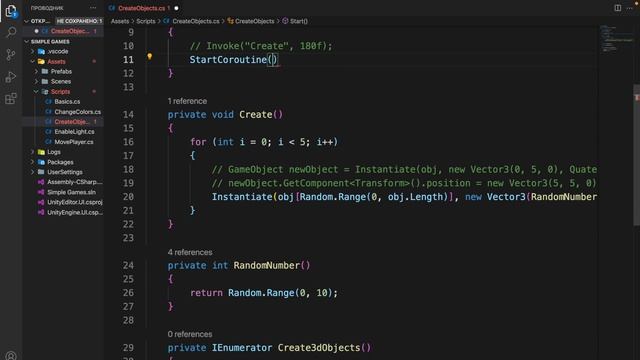
Task: Click Instantiate call on line 20
Action: [x=242, y=197]
